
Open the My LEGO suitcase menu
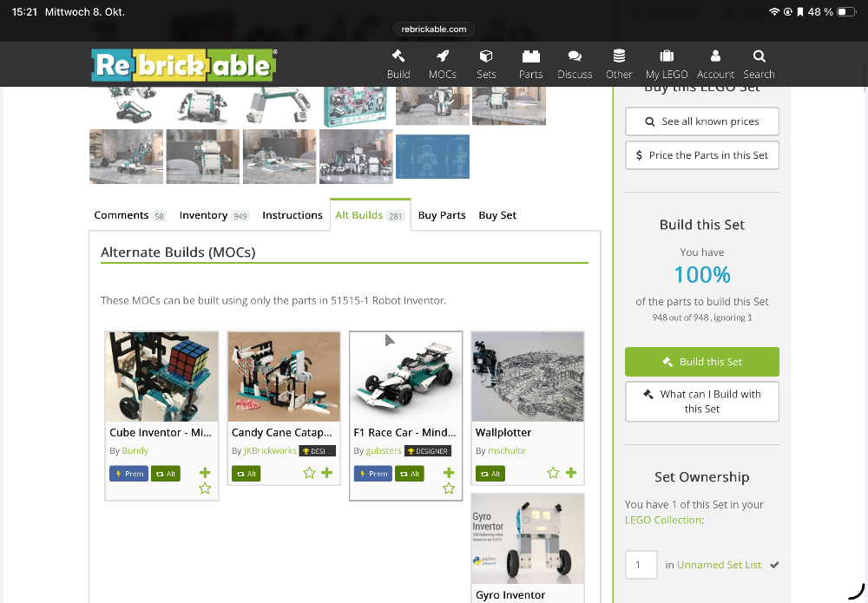pos(667,56)
